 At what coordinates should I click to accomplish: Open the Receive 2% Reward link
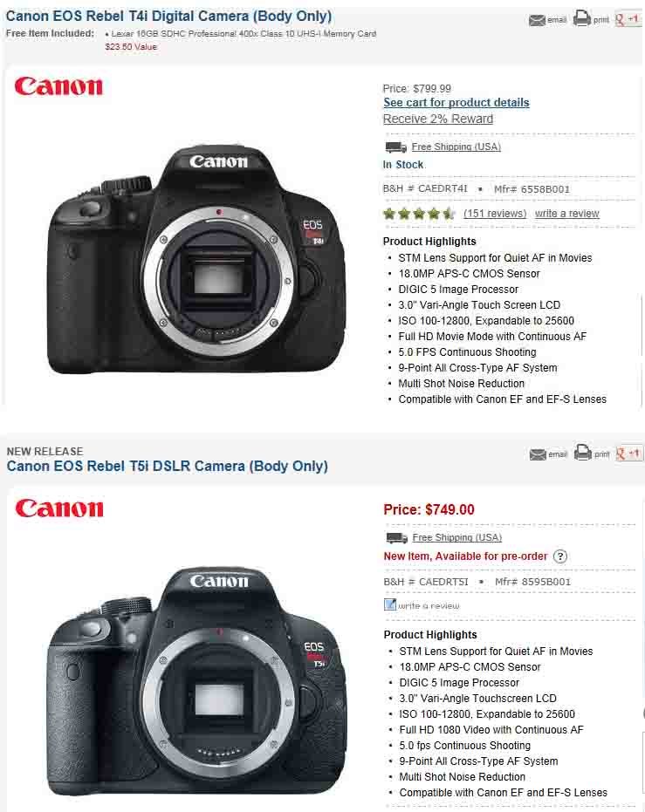point(438,119)
